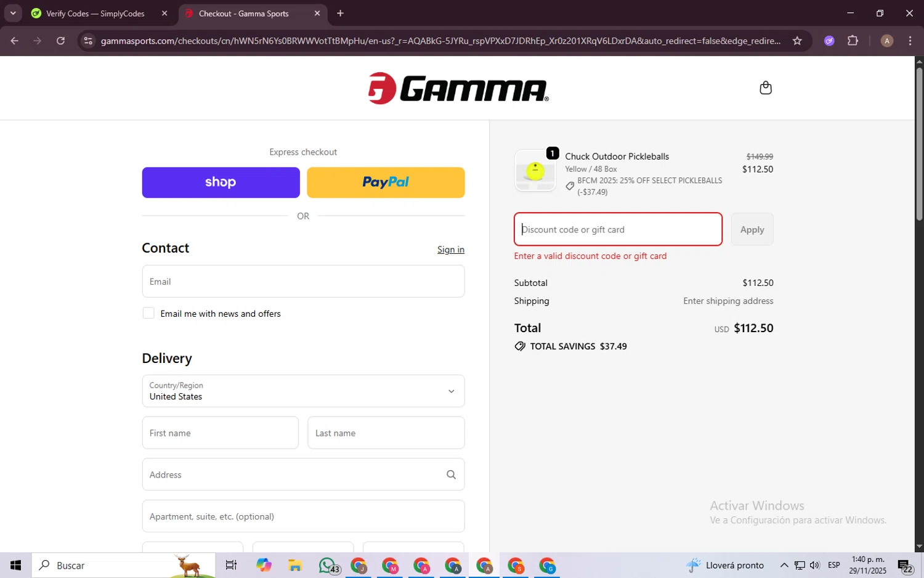Expand the Country/Region dropdown
Screen dimensions: 924x578
(303, 391)
